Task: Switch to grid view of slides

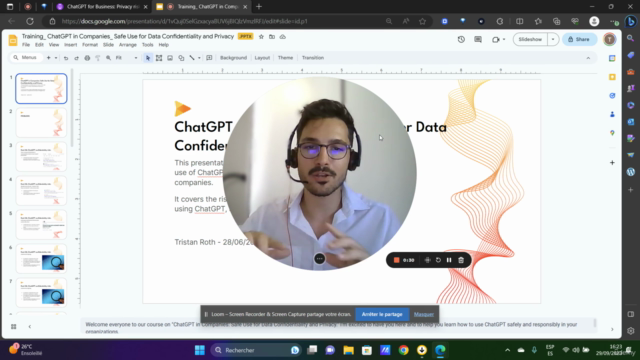Action: click(x=13, y=327)
